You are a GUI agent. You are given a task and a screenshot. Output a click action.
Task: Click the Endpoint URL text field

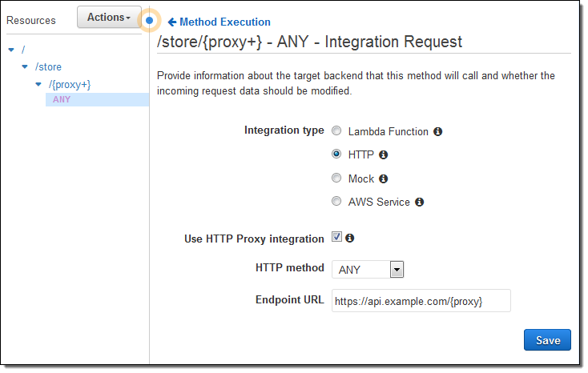coord(421,301)
